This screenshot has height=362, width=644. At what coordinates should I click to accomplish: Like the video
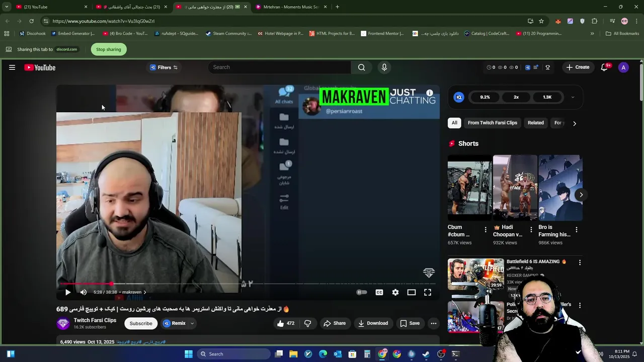[285, 323]
